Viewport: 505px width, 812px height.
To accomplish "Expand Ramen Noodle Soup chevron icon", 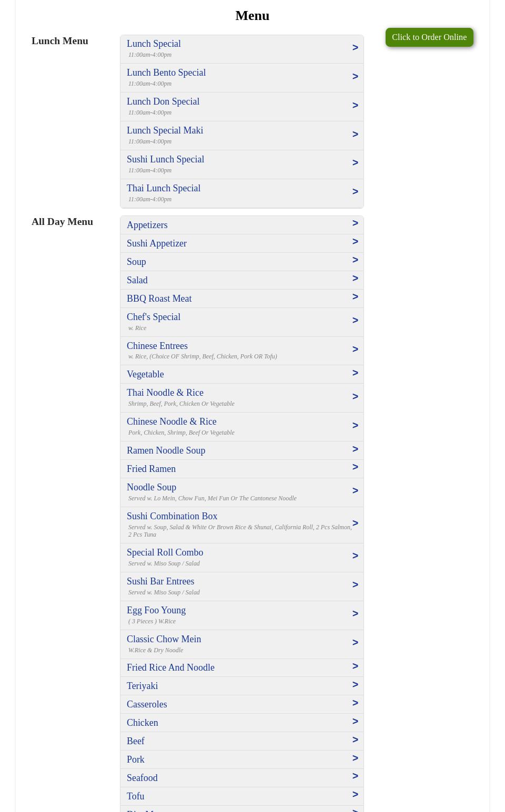I will pos(355,449).
